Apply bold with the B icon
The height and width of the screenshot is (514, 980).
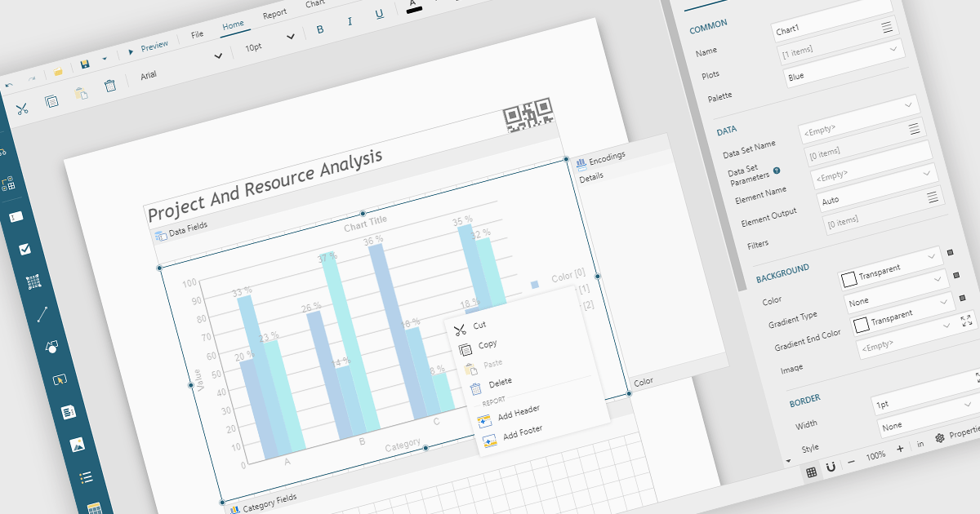[319, 29]
